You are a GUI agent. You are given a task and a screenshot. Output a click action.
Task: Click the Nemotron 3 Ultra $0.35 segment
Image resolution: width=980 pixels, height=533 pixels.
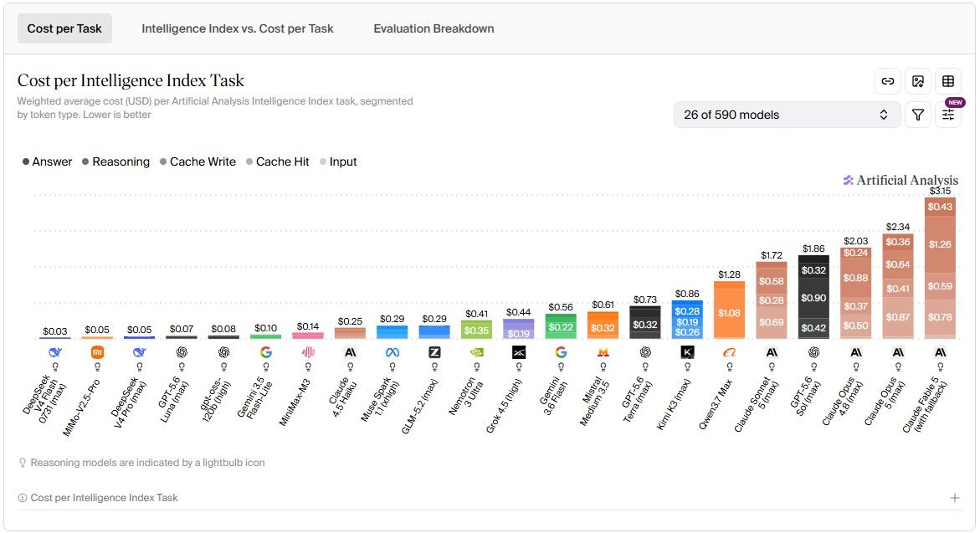tap(477, 330)
